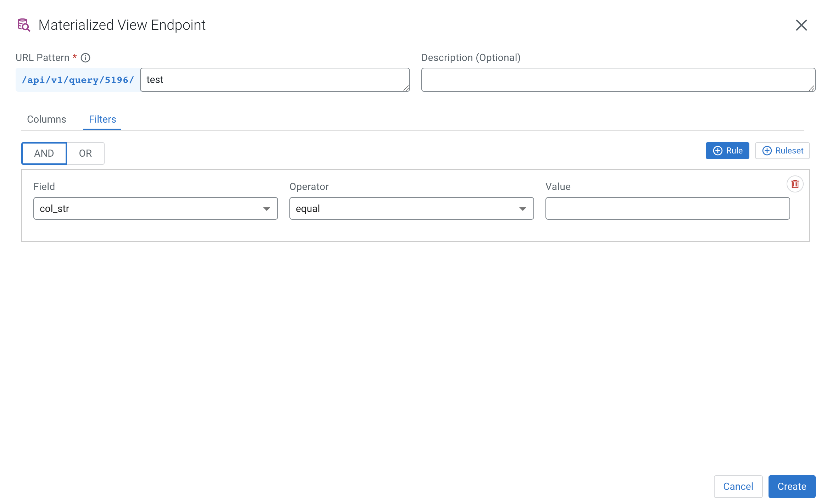Select the Filters tab
Image resolution: width=832 pixels, height=504 pixels.
tap(102, 119)
